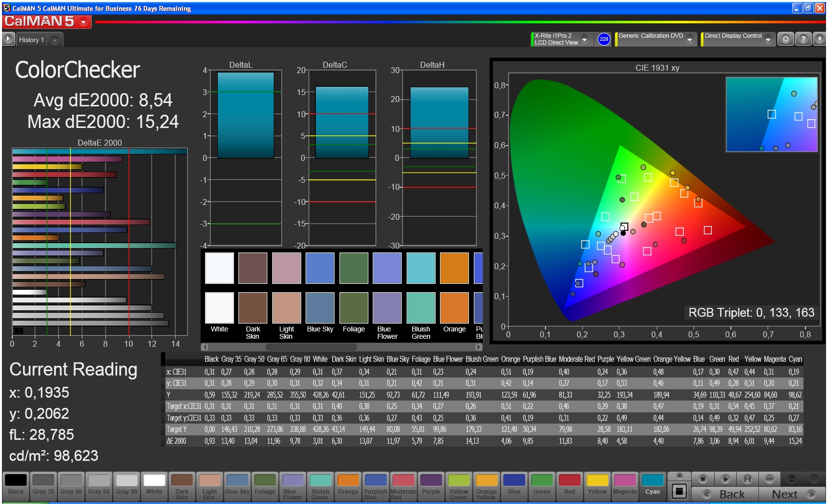Click the blue 228 meter timer badge

pyautogui.click(x=604, y=39)
